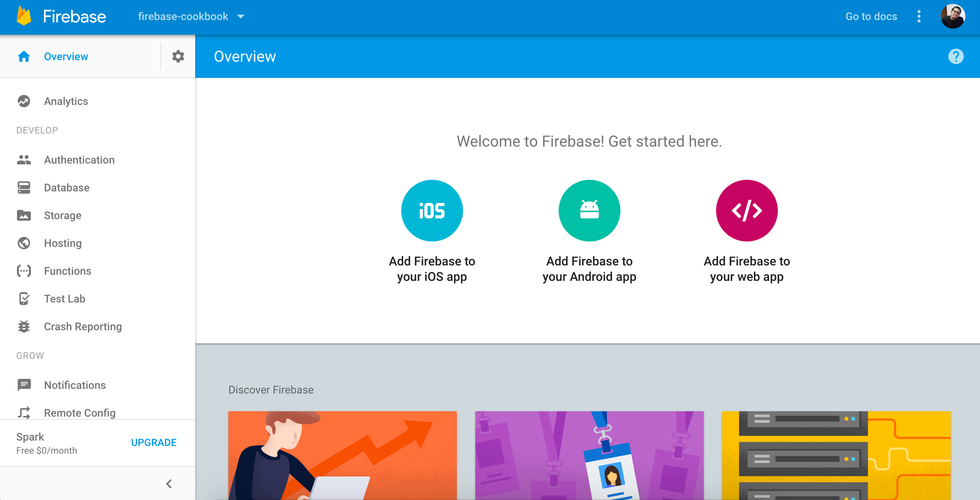Image resolution: width=980 pixels, height=500 pixels.
Task: Click the Free $0/month text
Action: coord(47,451)
